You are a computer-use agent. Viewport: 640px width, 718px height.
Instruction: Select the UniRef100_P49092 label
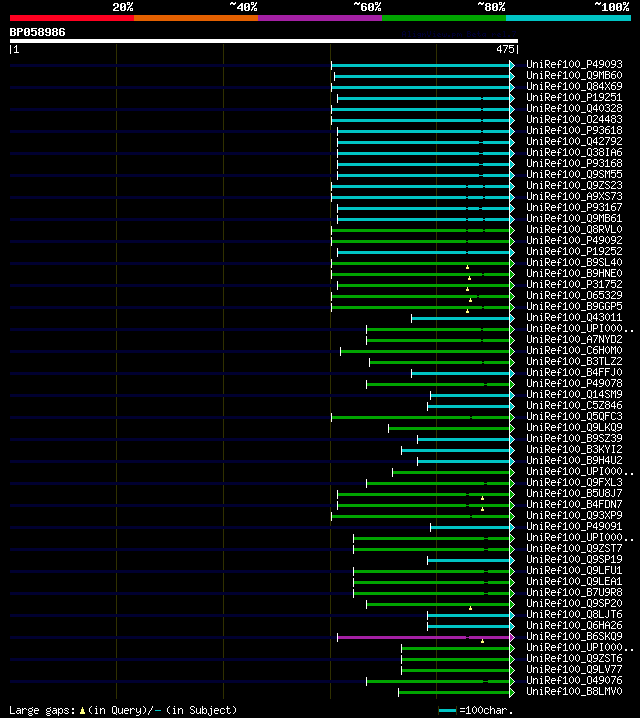pyautogui.click(x=574, y=240)
